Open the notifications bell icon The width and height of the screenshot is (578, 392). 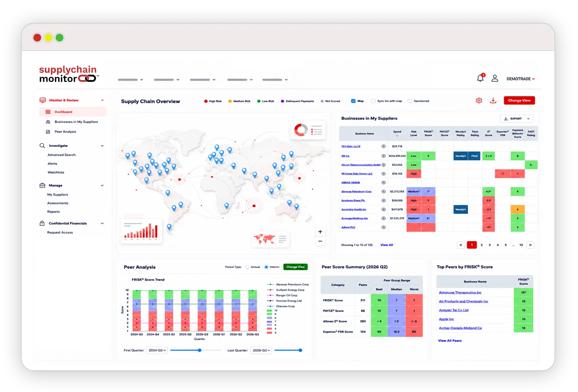tap(480, 78)
